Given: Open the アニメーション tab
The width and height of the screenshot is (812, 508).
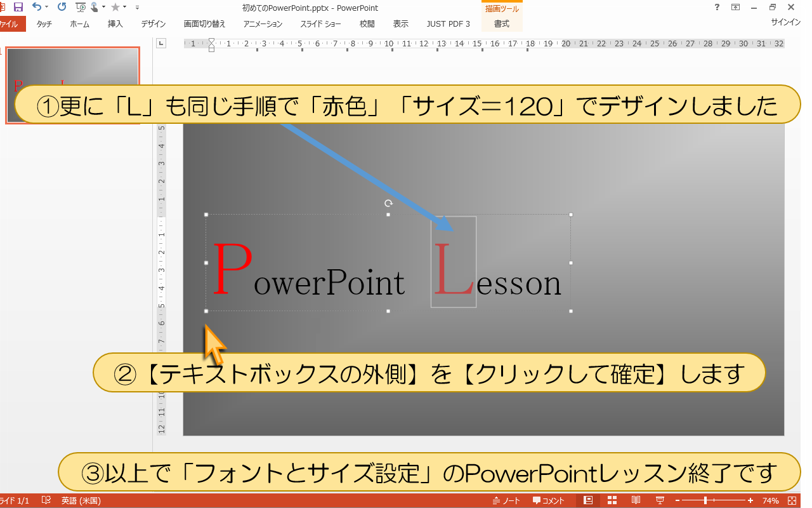Looking at the screenshot, I should point(263,24).
